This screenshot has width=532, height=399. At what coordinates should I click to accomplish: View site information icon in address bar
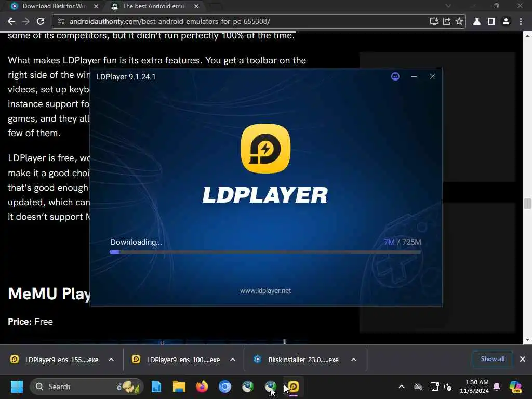pos(61,21)
